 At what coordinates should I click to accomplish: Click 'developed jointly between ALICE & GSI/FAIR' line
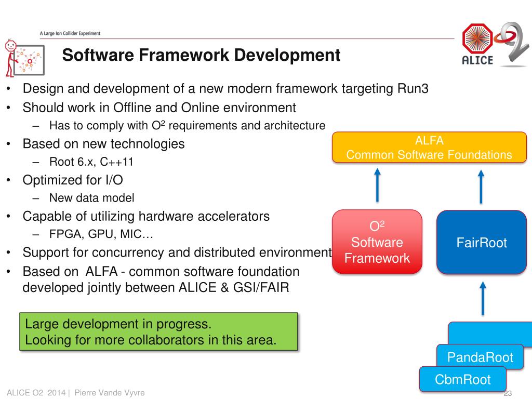(x=156, y=288)
